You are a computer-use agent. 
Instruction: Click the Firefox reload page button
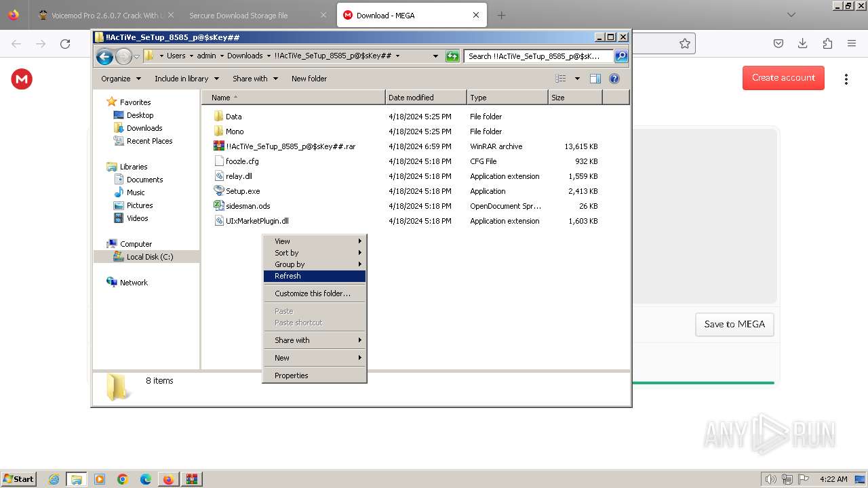(65, 43)
